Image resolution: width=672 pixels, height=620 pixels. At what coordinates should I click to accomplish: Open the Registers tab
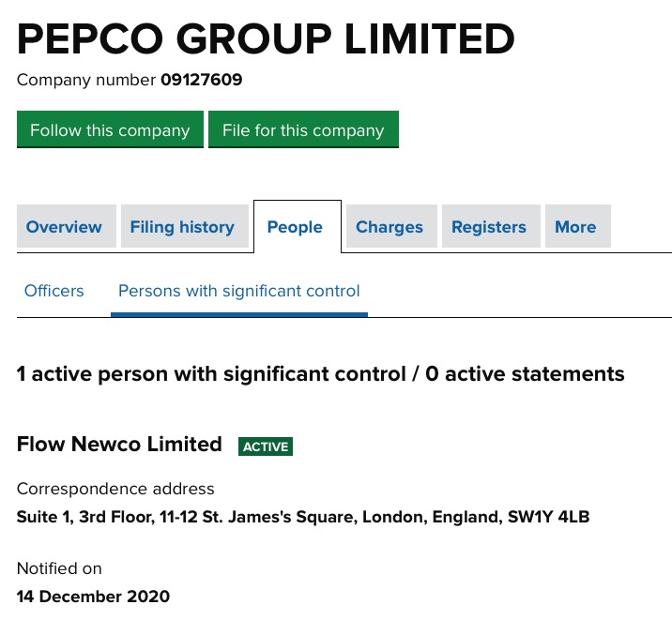[x=489, y=227]
